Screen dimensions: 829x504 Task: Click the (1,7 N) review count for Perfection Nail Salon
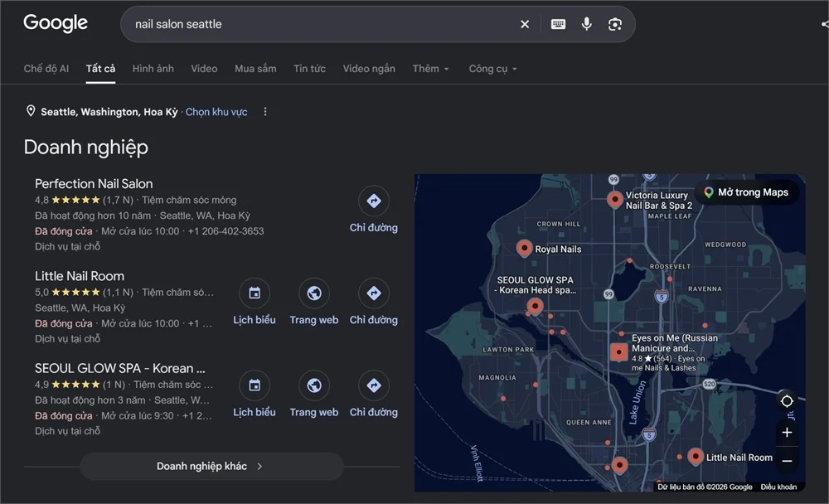(x=118, y=200)
